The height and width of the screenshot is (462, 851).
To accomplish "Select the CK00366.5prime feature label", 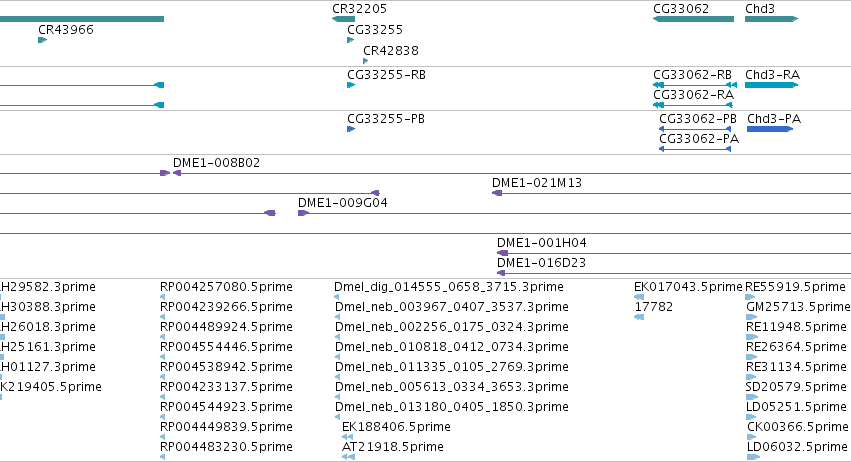I will (798, 427).
